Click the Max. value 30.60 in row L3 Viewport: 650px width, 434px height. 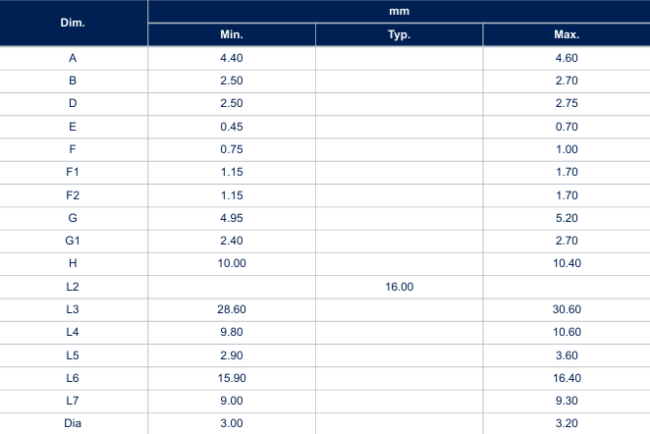pyautogui.click(x=566, y=310)
